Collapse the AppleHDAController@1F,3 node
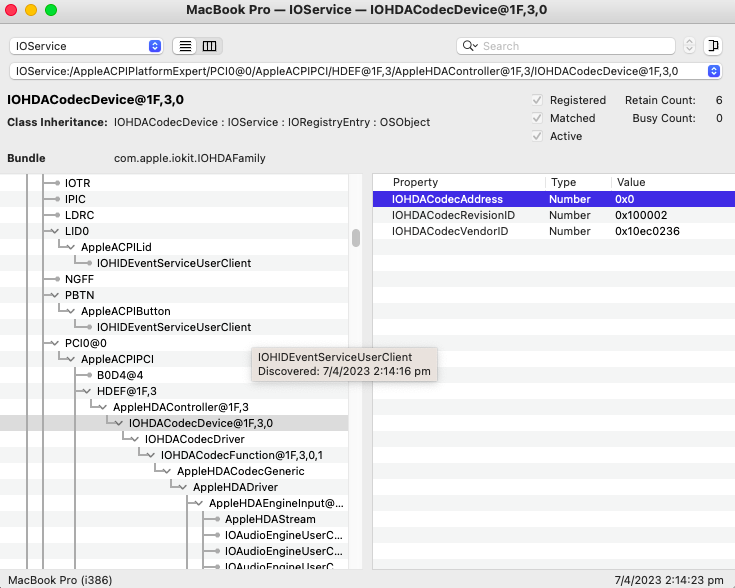735x588 pixels. pos(102,407)
